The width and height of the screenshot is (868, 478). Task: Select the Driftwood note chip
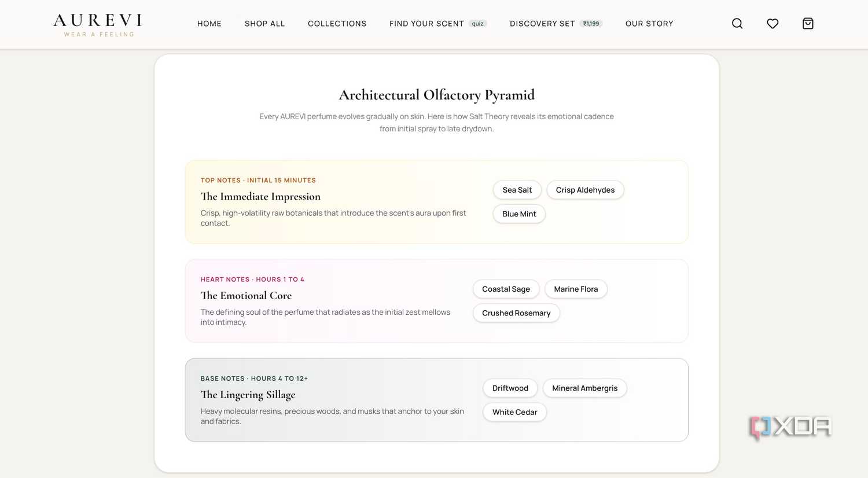point(510,388)
